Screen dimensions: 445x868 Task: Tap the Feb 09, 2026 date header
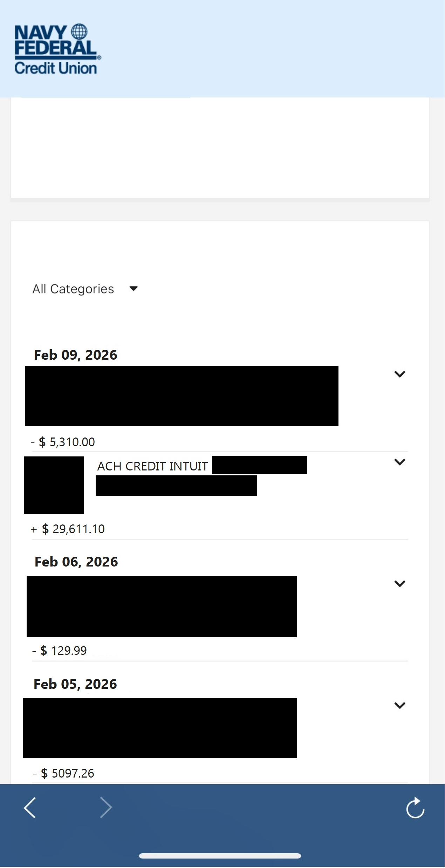76,355
